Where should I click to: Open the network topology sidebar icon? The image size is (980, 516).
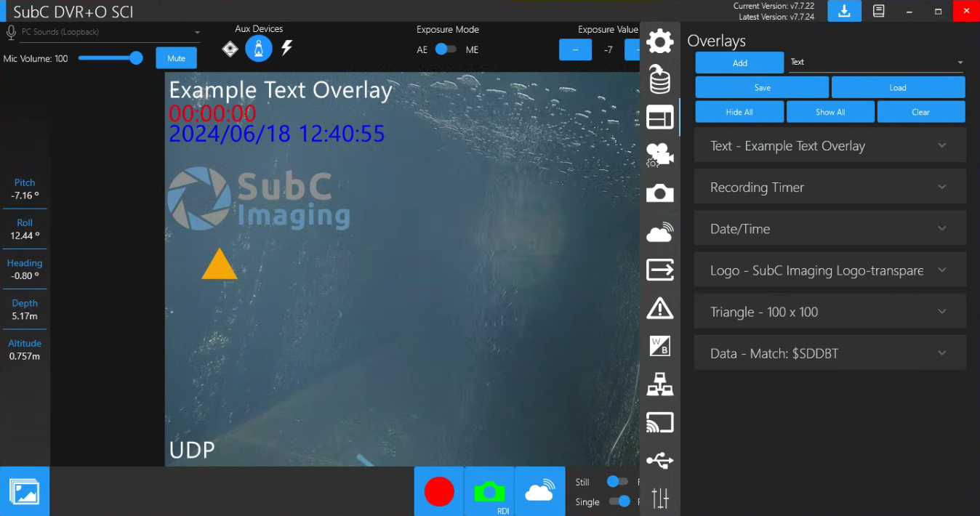pyautogui.click(x=659, y=384)
